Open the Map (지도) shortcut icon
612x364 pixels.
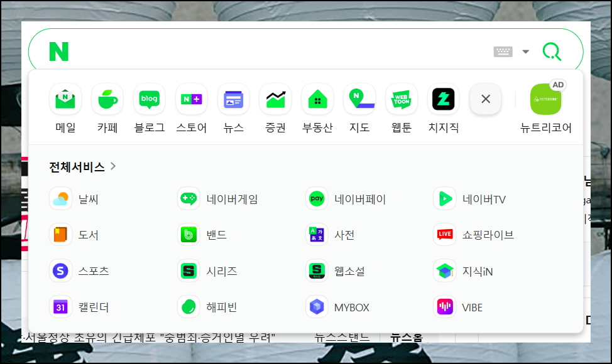click(x=359, y=99)
